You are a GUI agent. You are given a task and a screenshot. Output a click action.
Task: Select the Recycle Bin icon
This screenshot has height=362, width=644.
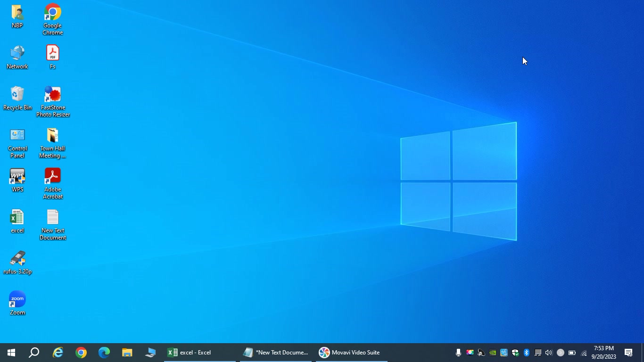point(17,99)
